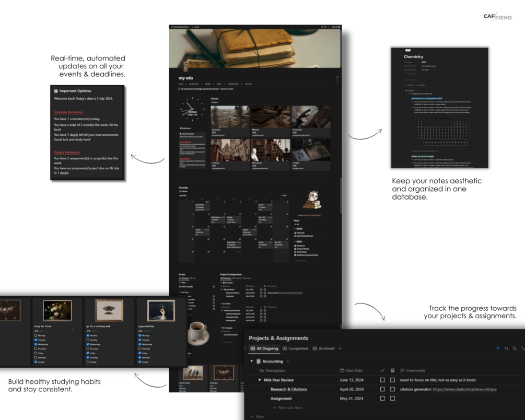Screen dimensions: 525x420
Task: Check the done box for Assignment row
Action: coord(382,398)
